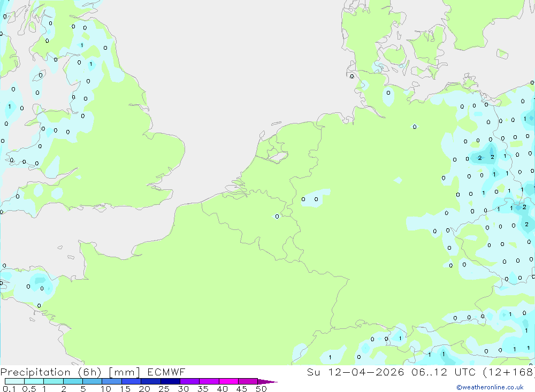Select the '06..12' time range text
This screenshot has height=392, width=535.
pos(429,372)
